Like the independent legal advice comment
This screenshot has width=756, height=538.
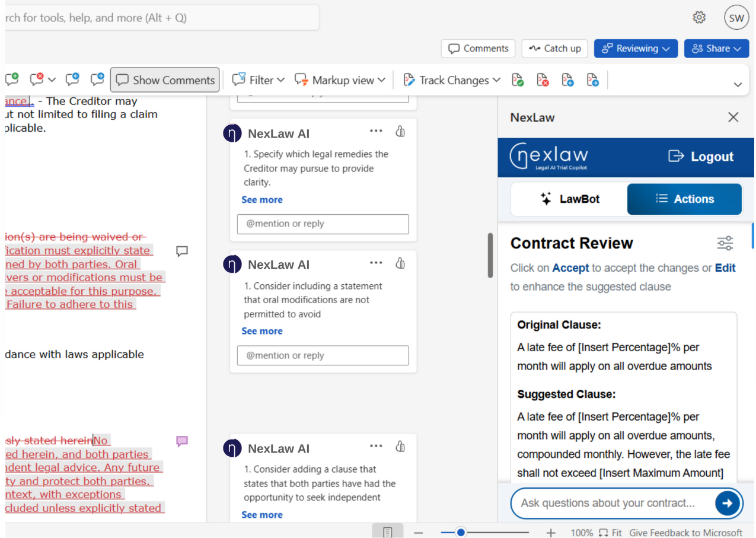coord(400,446)
